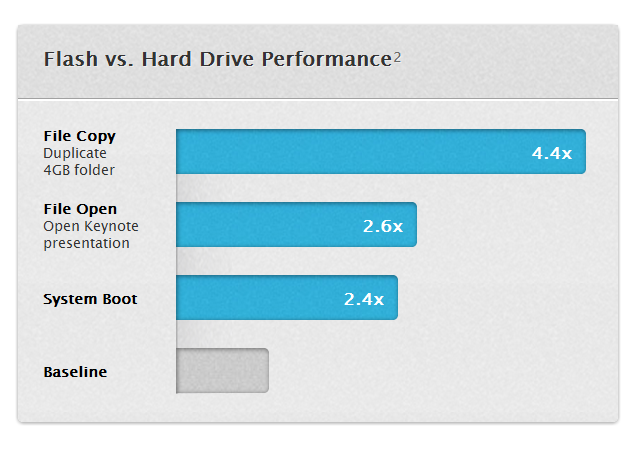Select the 2.6x value label
The image size is (636, 451).
pyautogui.click(x=382, y=226)
